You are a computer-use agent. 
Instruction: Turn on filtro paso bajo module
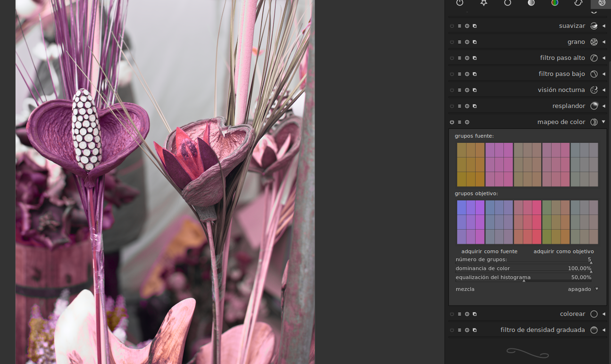coord(452,74)
